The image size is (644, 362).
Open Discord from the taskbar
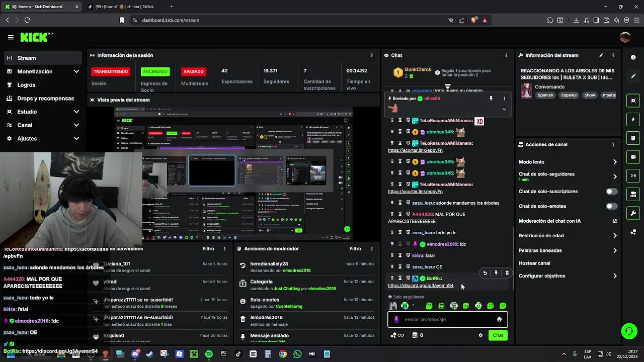(135, 354)
